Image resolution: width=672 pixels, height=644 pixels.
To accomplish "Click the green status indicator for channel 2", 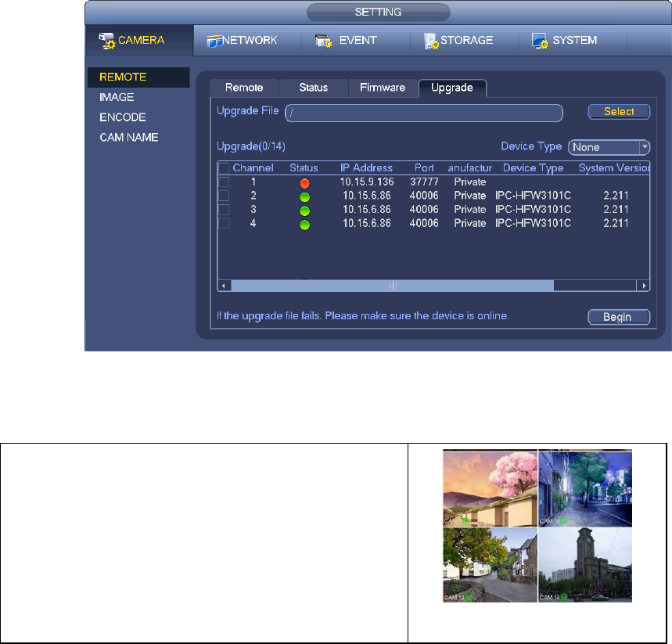I will [305, 197].
